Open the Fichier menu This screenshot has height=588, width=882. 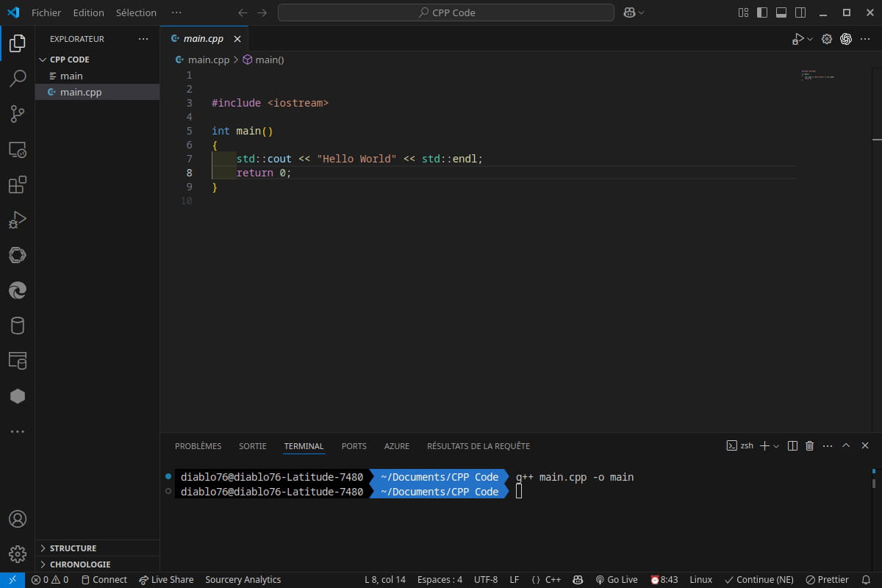pyautogui.click(x=46, y=12)
